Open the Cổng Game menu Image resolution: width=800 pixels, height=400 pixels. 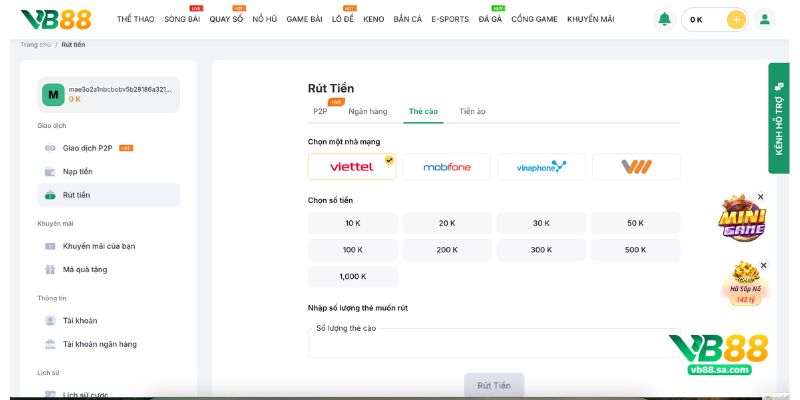[x=534, y=19]
